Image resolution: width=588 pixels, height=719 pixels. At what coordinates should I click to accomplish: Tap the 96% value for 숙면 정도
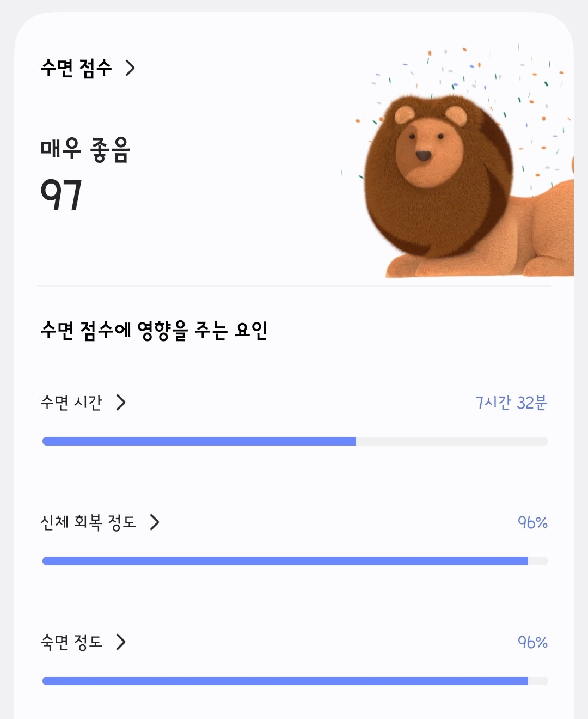[x=532, y=642]
